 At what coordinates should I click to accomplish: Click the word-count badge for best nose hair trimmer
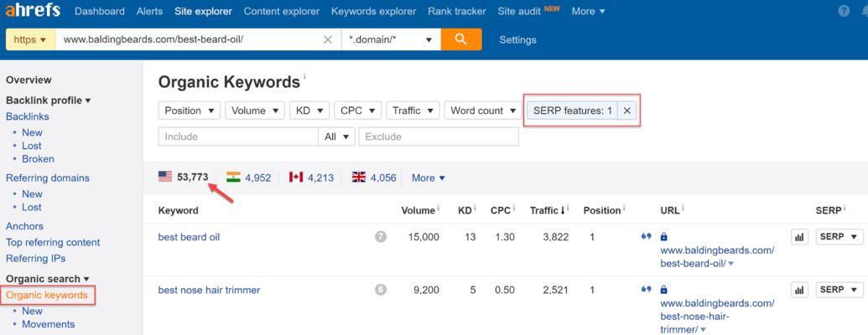(x=380, y=290)
